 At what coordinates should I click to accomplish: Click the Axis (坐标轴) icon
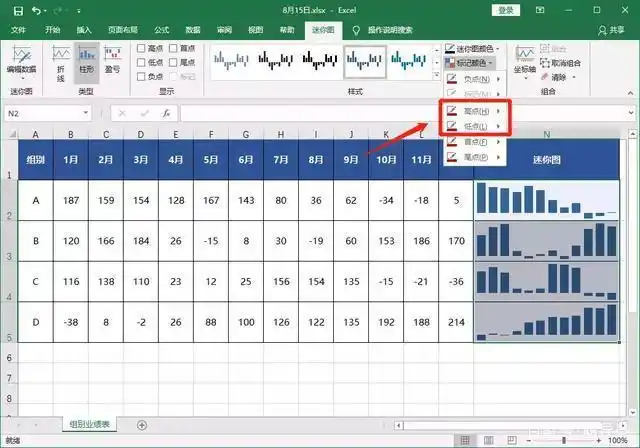(524, 58)
